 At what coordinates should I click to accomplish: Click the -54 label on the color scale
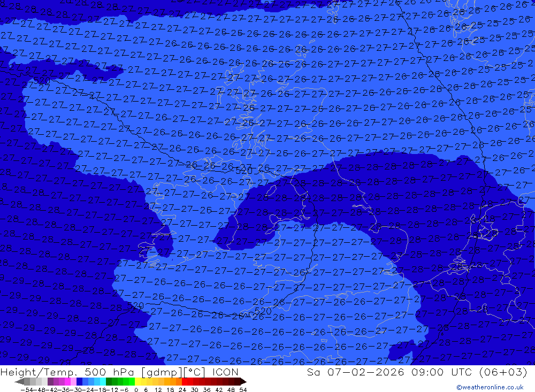(x=27, y=390)
